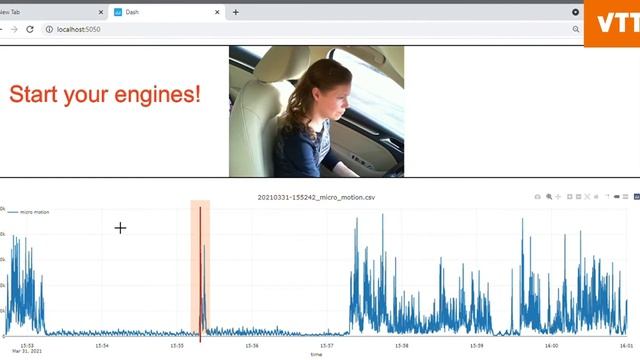Open a new browser tab with plus
640x360 pixels.
click(236, 12)
